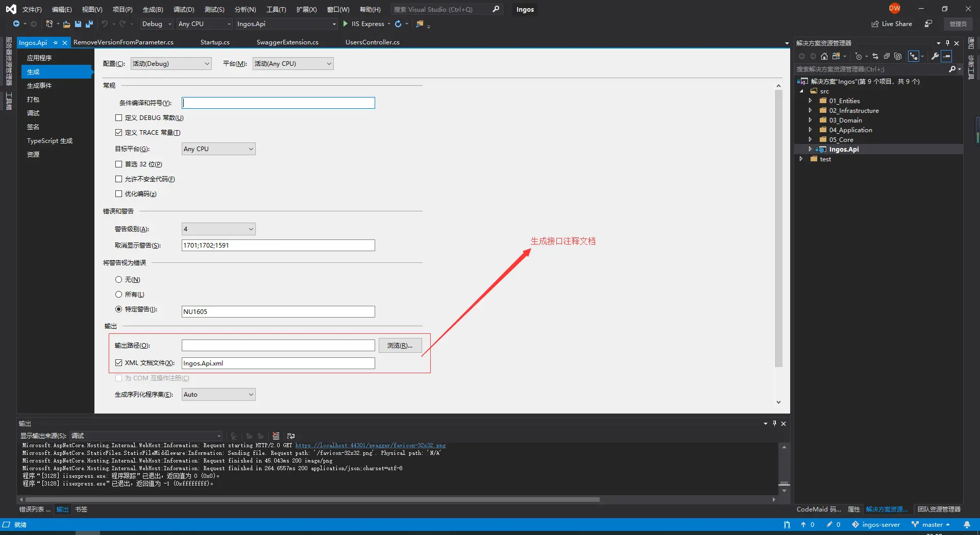Image resolution: width=980 pixels, height=535 pixels.
Task: Click the collapse all icon in Solution Explorer
Action: [887, 56]
